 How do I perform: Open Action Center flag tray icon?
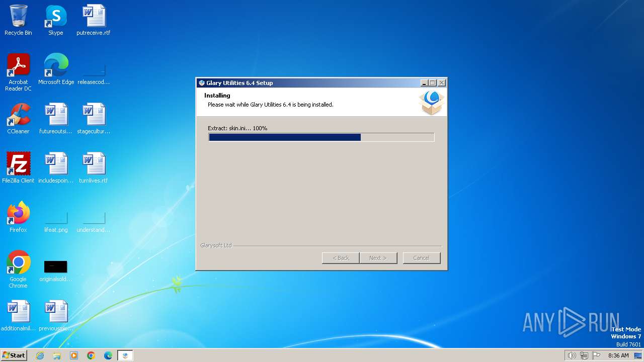point(596,355)
